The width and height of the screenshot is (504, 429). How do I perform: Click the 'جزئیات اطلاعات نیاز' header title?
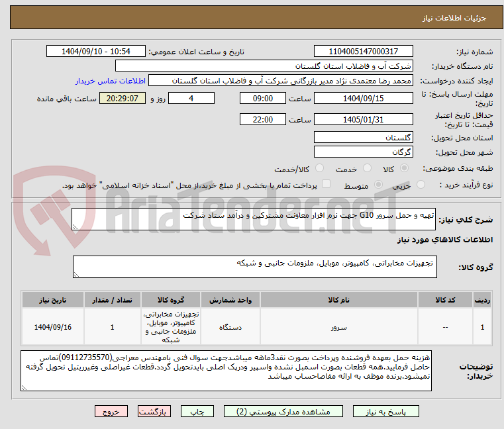pos(454,18)
